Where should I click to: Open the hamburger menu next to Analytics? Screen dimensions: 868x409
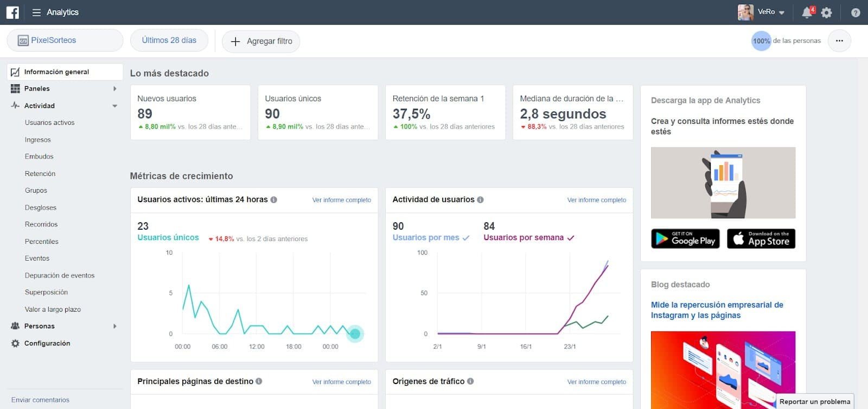coord(36,12)
